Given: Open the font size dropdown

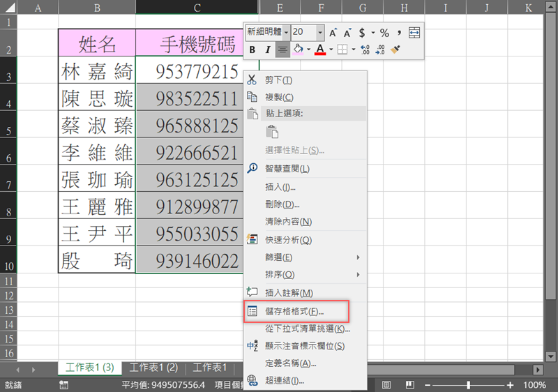Looking at the screenshot, I should [320, 32].
